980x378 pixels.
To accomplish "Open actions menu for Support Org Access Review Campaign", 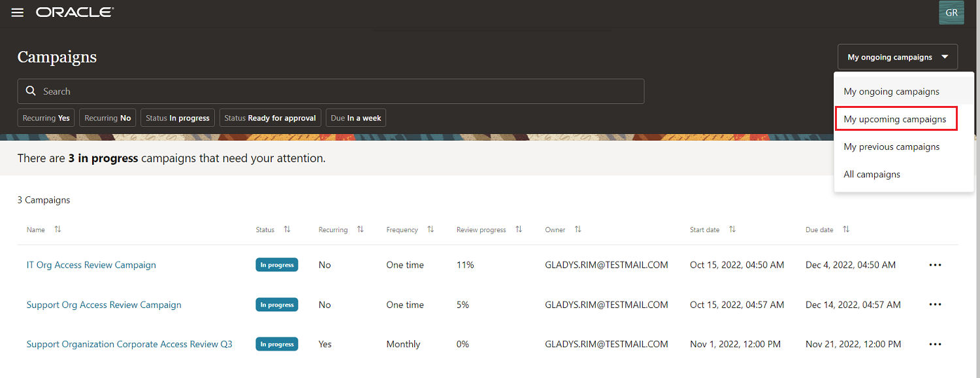I will point(935,305).
